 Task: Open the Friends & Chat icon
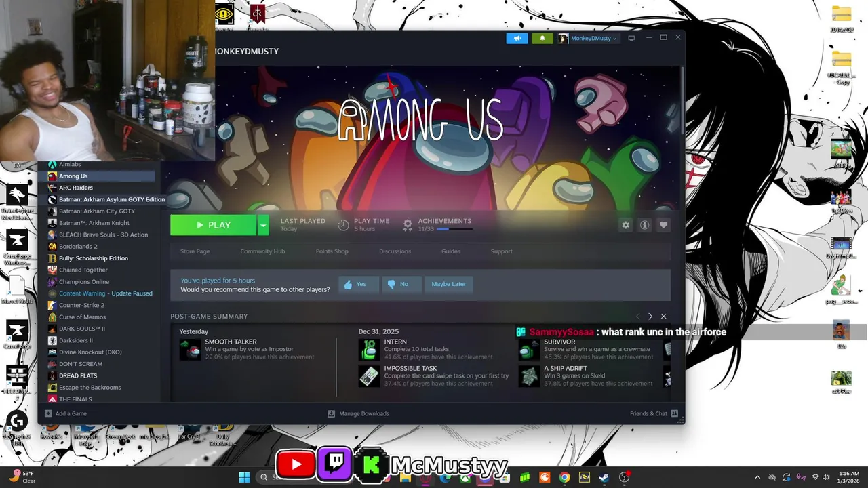coord(675,413)
